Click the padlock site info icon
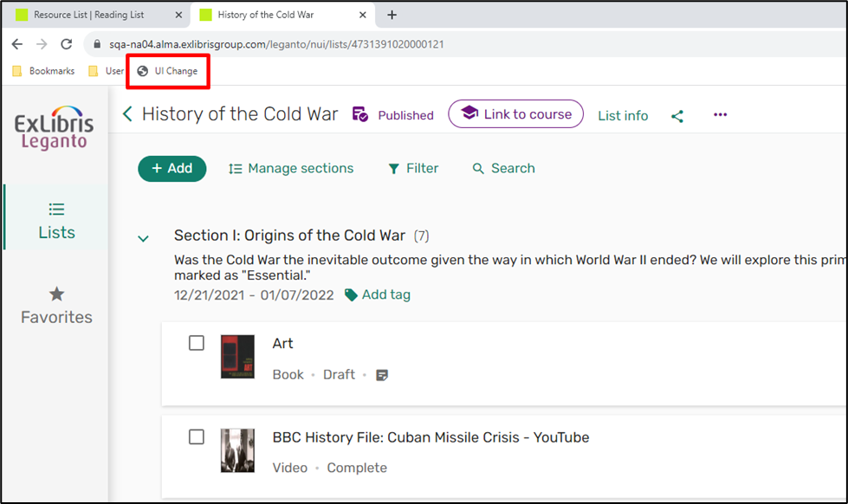Screen dimensions: 848x504 point(97,44)
